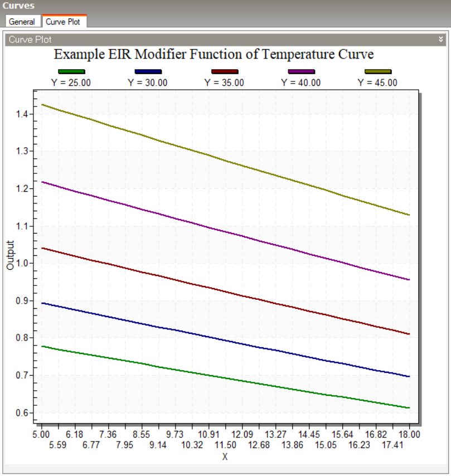451x476 pixels.
Task: Select the olive Y = 45.00 legend swatch
Action: [x=378, y=71]
